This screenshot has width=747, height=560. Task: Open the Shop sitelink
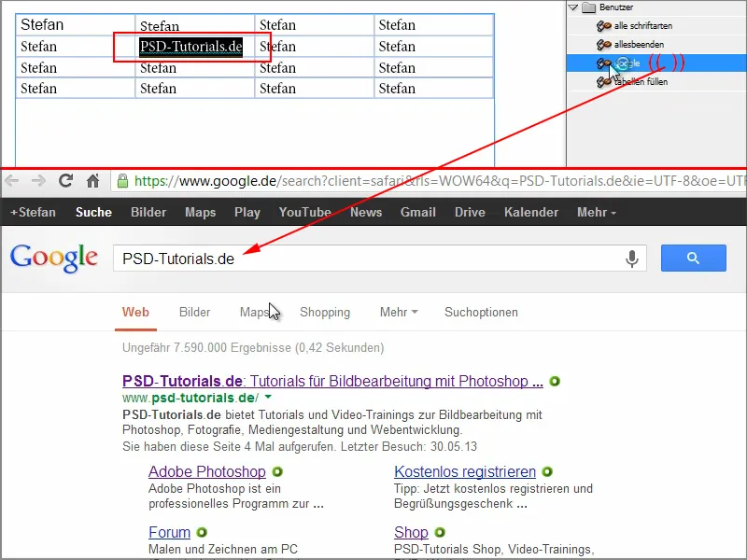(411, 532)
